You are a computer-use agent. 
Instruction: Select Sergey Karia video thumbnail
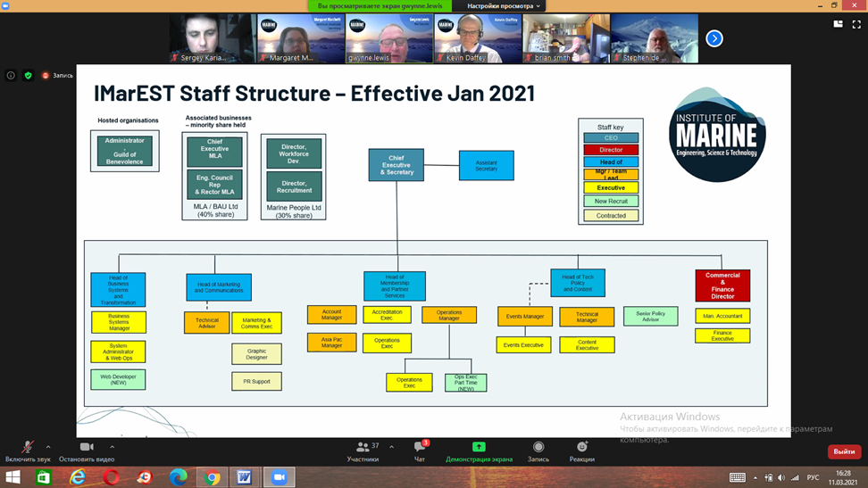point(213,38)
